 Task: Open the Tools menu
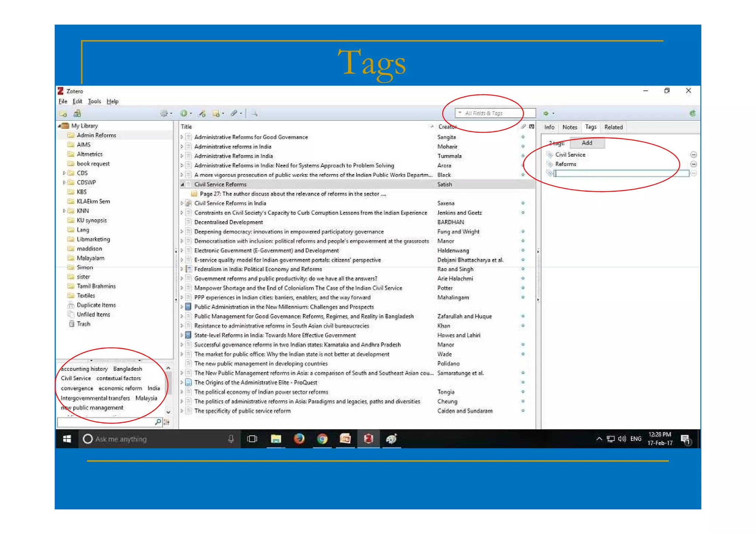(94, 101)
